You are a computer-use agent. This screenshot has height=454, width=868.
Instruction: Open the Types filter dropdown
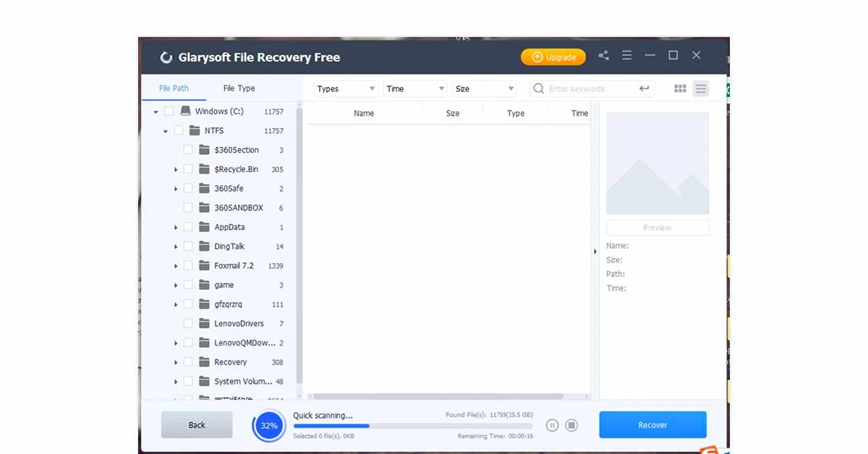pos(345,87)
